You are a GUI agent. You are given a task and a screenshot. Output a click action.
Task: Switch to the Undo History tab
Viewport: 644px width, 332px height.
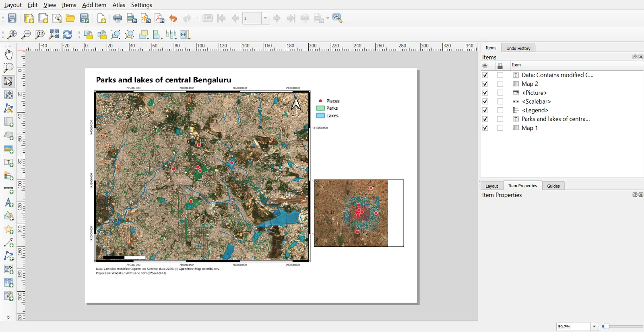point(518,48)
